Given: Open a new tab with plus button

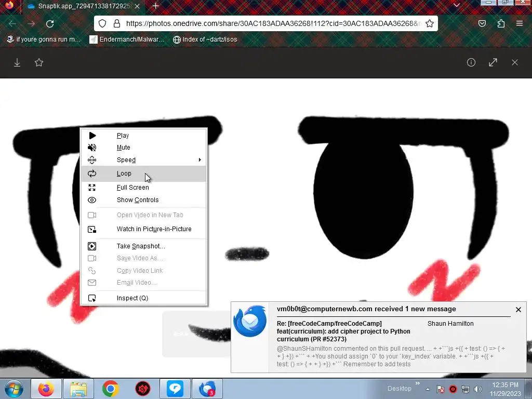Looking at the screenshot, I should (x=156, y=6).
